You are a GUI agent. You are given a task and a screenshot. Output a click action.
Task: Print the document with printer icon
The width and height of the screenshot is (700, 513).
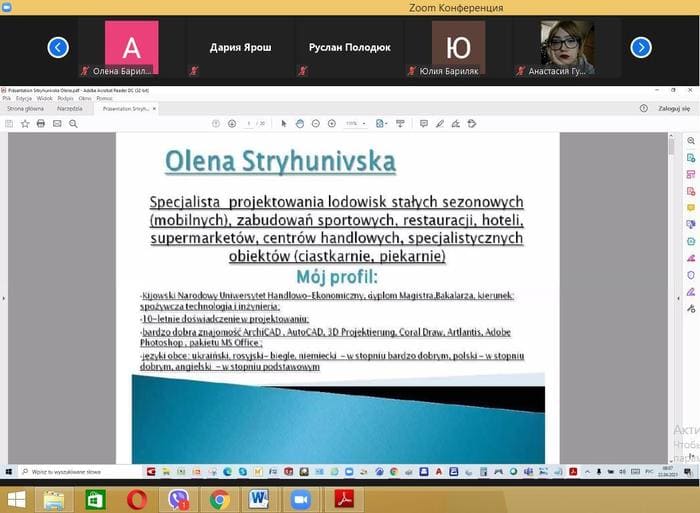coord(41,124)
